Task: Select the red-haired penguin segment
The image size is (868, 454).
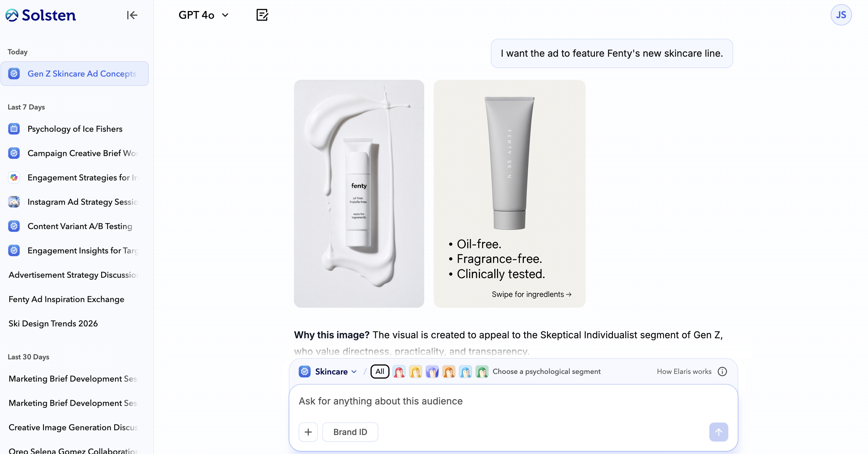Action: point(399,372)
